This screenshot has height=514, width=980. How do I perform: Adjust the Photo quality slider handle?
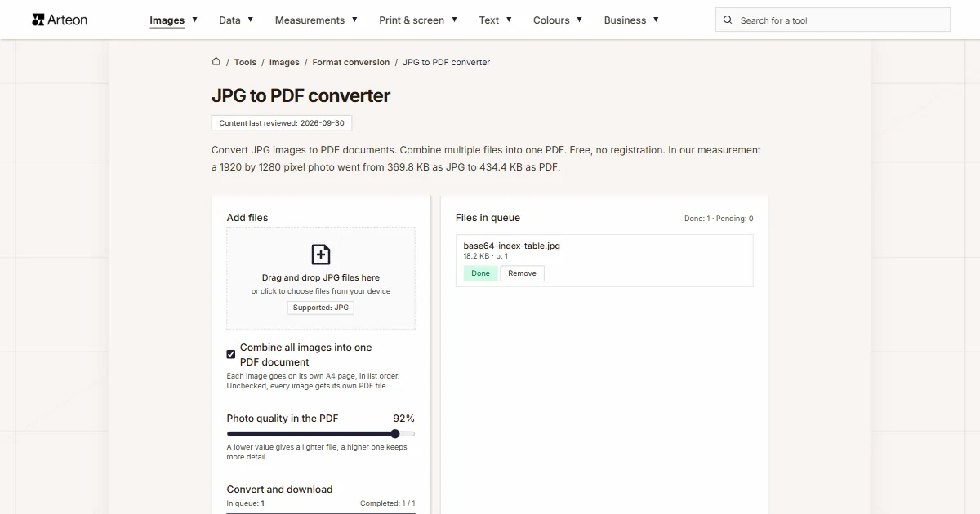(395, 434)
